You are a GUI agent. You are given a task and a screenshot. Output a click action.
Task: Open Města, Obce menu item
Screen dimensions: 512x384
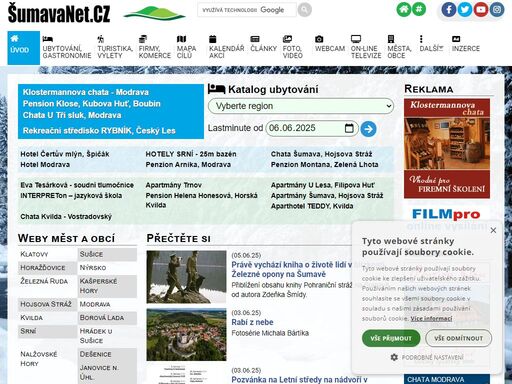(399, 48)
